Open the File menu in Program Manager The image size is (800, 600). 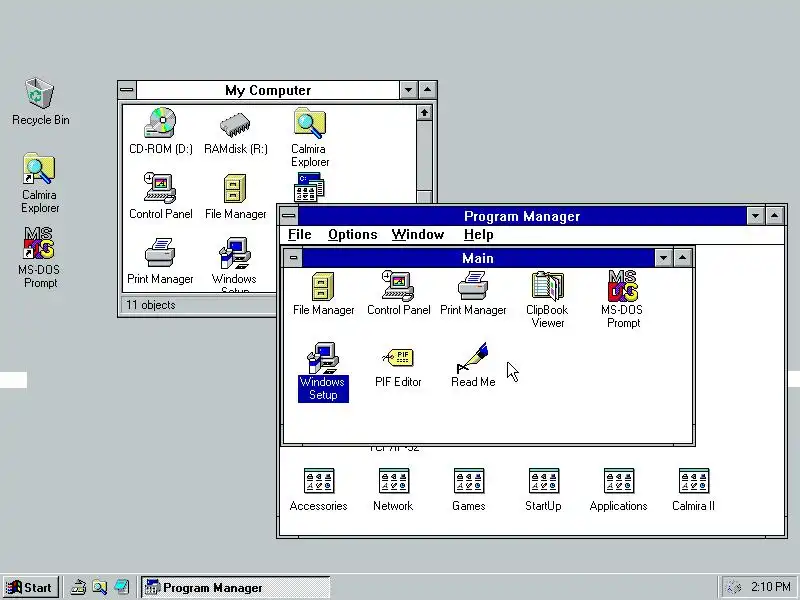pos(299,235)
